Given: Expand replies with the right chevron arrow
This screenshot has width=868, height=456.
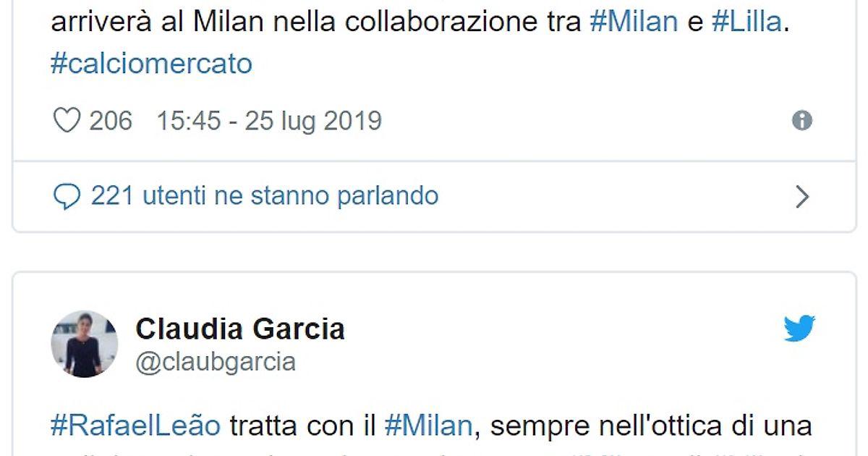Looking at the screenshot, I should (802, 196).
